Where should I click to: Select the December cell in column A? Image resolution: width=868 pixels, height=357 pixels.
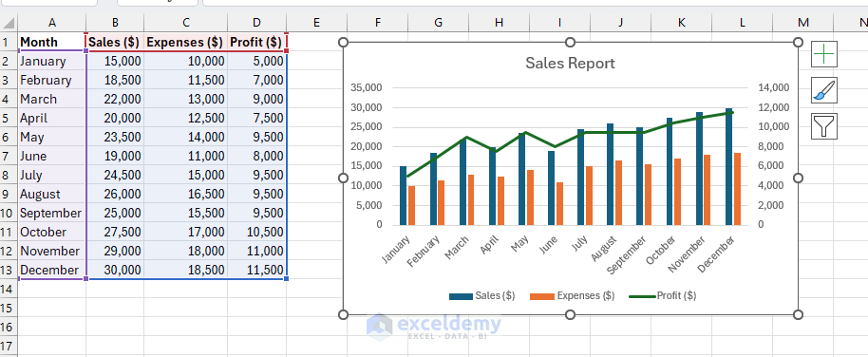(52, 270)
